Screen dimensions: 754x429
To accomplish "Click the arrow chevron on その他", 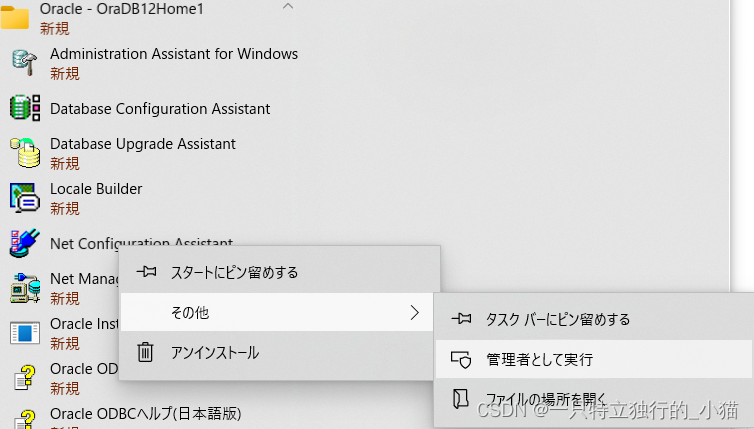I will point(415,313).
